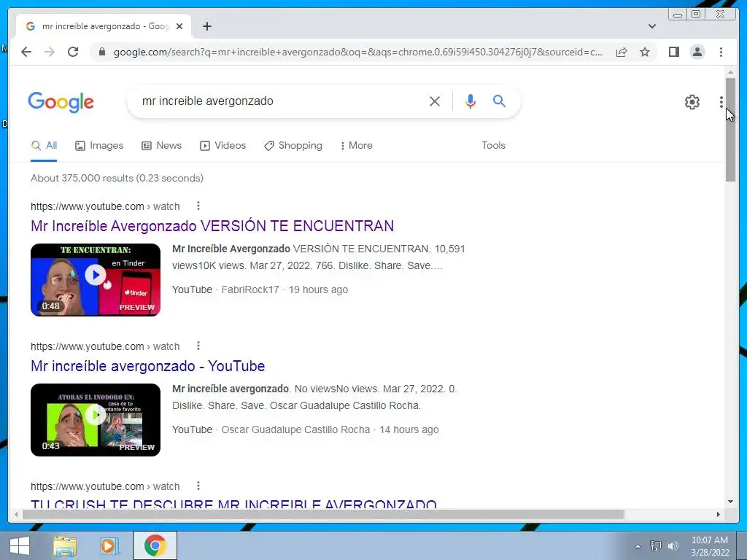Click the horizontal scrollbar left arrow

click(16, 514)
